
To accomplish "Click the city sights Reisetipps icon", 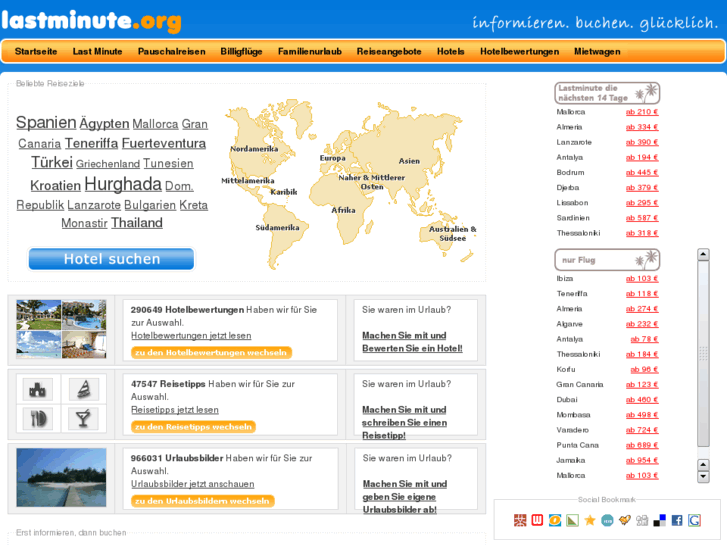I will click(38, 390).
